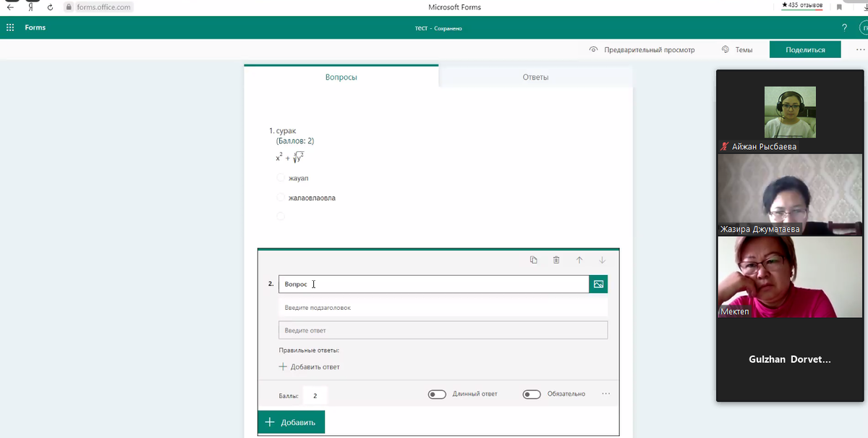
Task: Delete question 2 using the trash icon
Action: click(556, 260)
